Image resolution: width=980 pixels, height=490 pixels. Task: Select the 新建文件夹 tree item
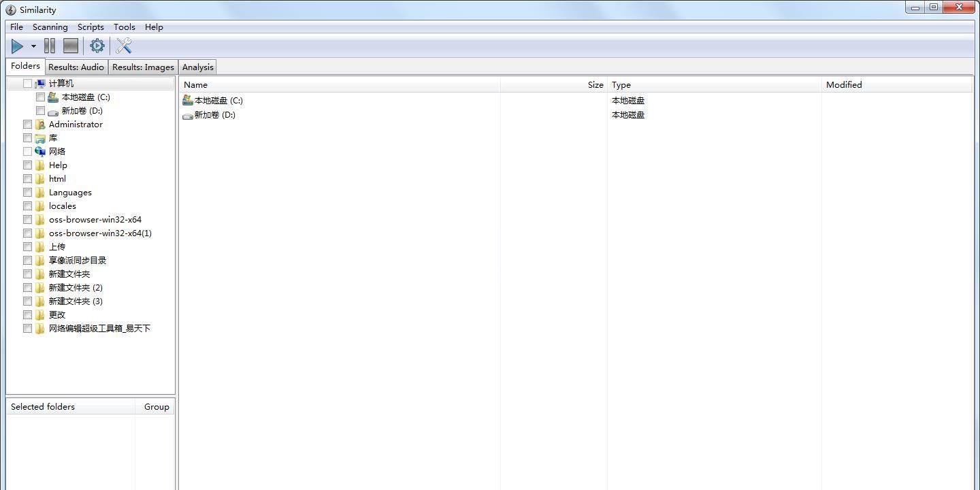(x=69, y=274)
